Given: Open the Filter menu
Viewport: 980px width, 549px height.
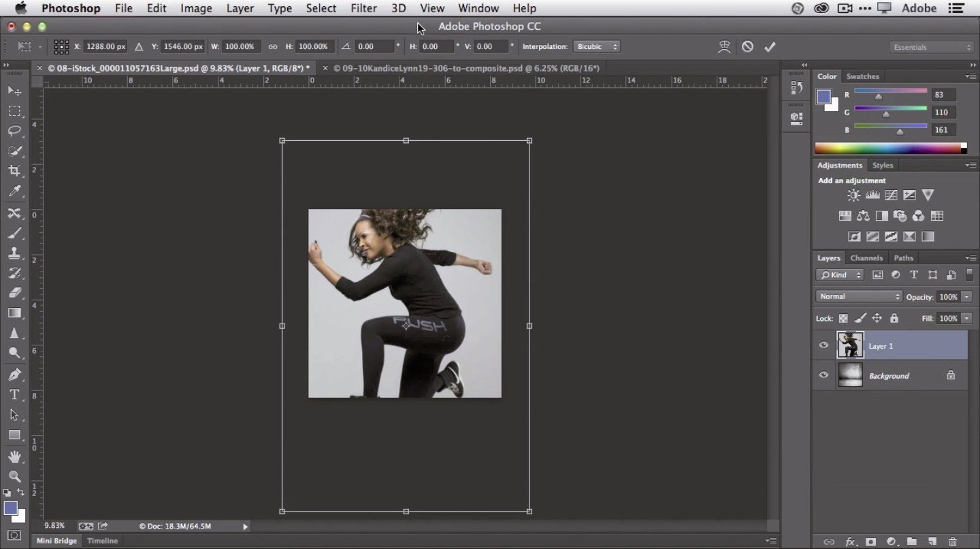Looking at the screenshot, I should pos(363,8).
